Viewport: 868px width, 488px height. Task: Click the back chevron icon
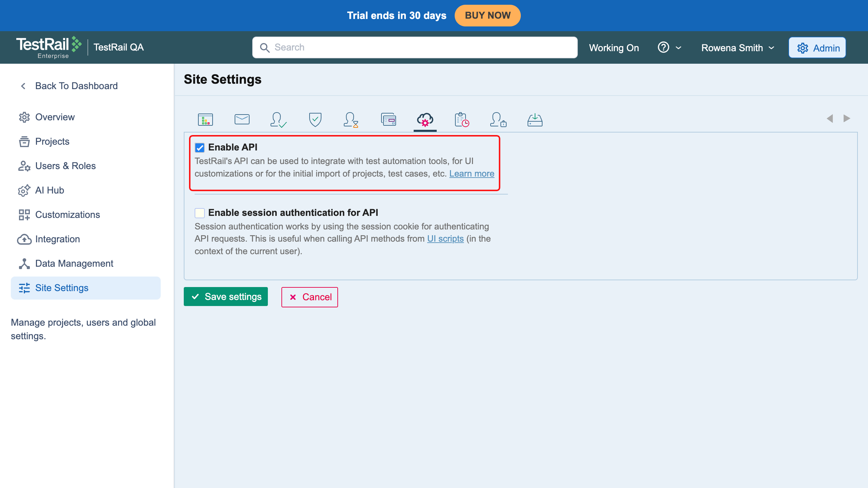point(23,86)
